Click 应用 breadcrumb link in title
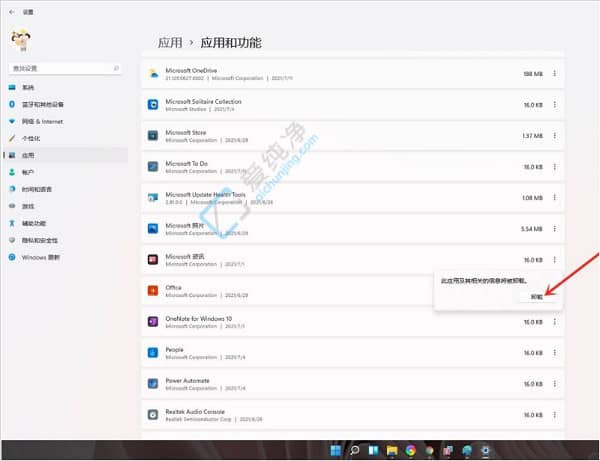600x461 pixels. point(170,42)
